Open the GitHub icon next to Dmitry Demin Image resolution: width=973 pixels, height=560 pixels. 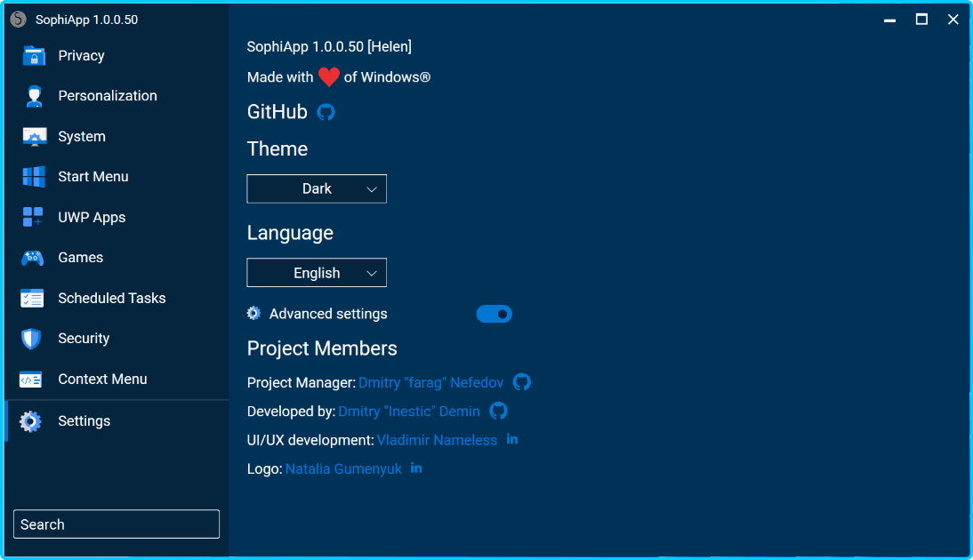pos(499,411)
